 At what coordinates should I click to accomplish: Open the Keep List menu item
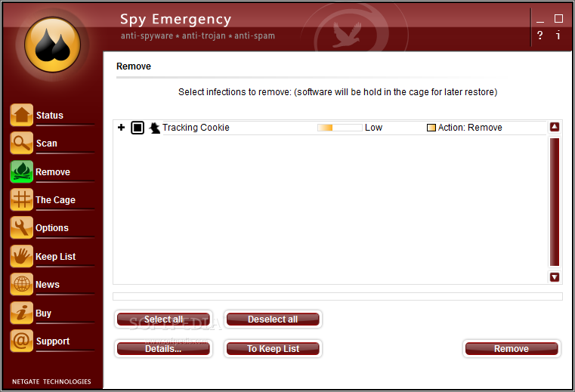56,256
